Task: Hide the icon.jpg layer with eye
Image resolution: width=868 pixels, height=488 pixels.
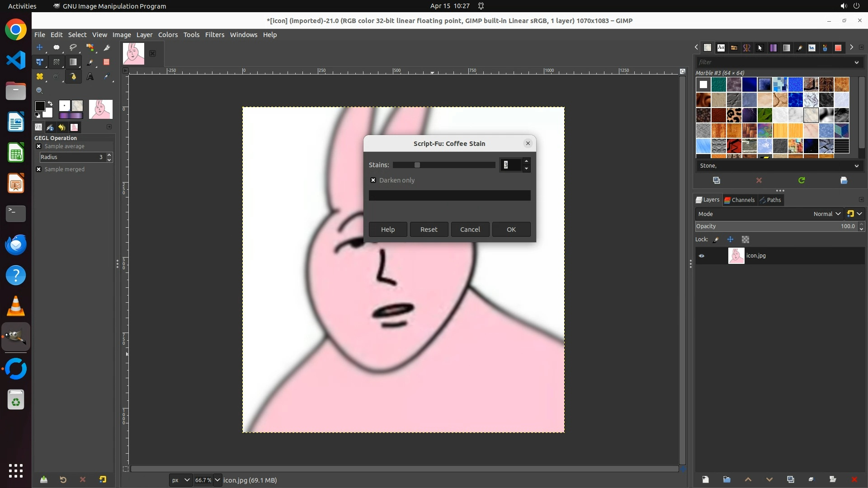Action: [702, 256]
